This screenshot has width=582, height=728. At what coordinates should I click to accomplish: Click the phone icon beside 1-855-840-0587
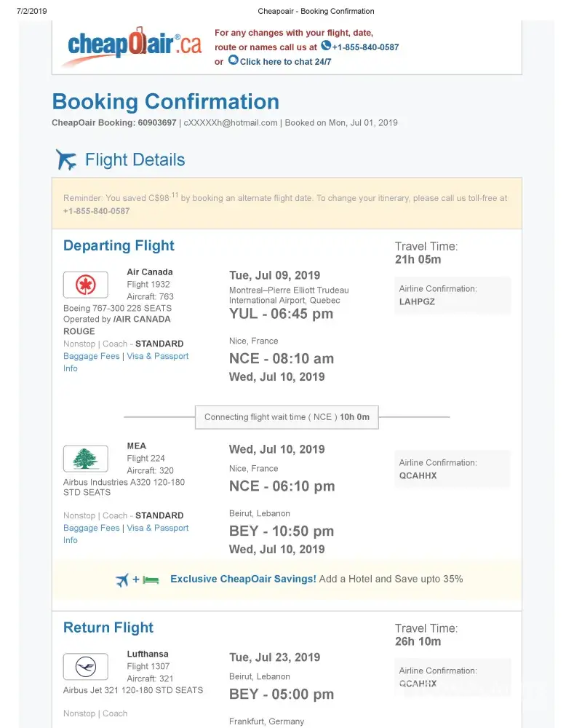click(x=326, y=46)
